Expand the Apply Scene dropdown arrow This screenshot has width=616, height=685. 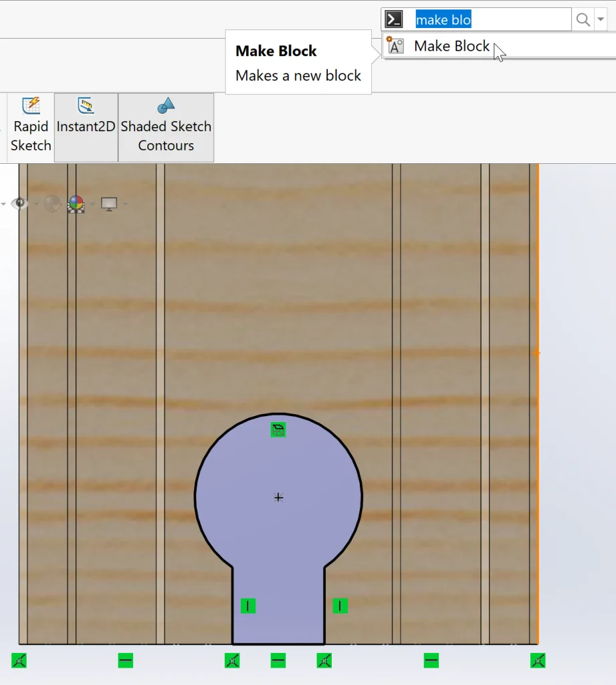click(x=92, y=203)
